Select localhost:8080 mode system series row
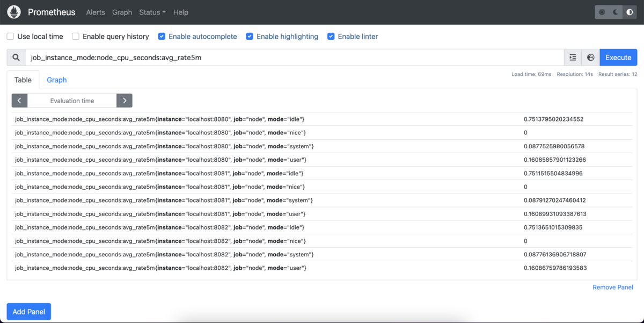Viewport: 644px width, 323px height. click(322, 146)
